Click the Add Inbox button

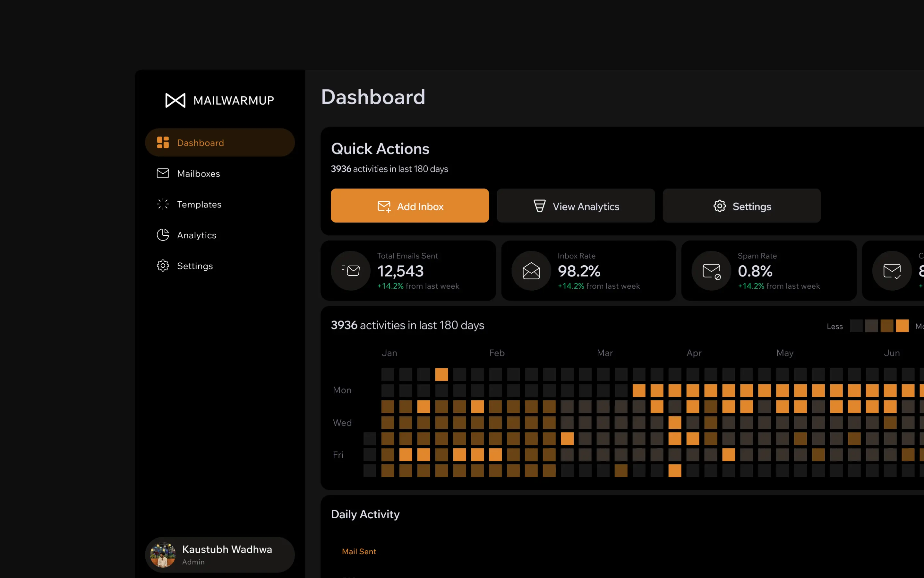point(410,206)
